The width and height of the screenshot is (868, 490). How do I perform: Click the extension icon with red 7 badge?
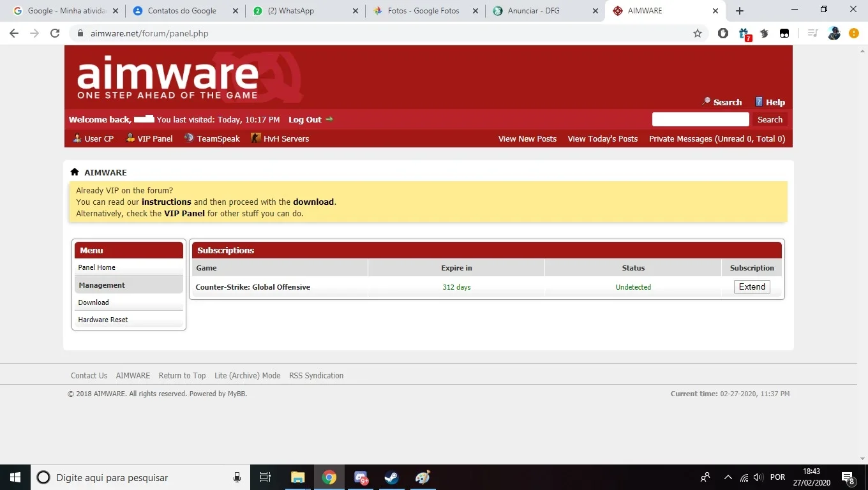click(x=744, y=34)
